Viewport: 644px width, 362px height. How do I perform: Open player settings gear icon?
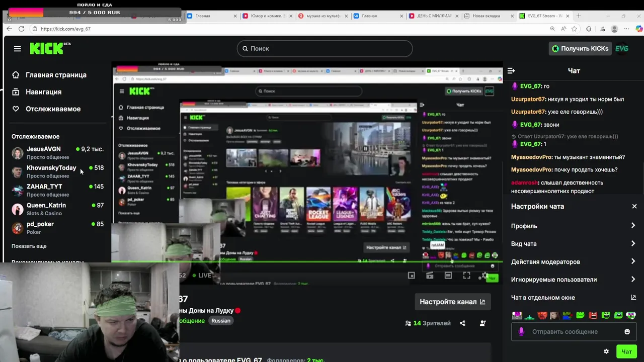click(485, 276)
